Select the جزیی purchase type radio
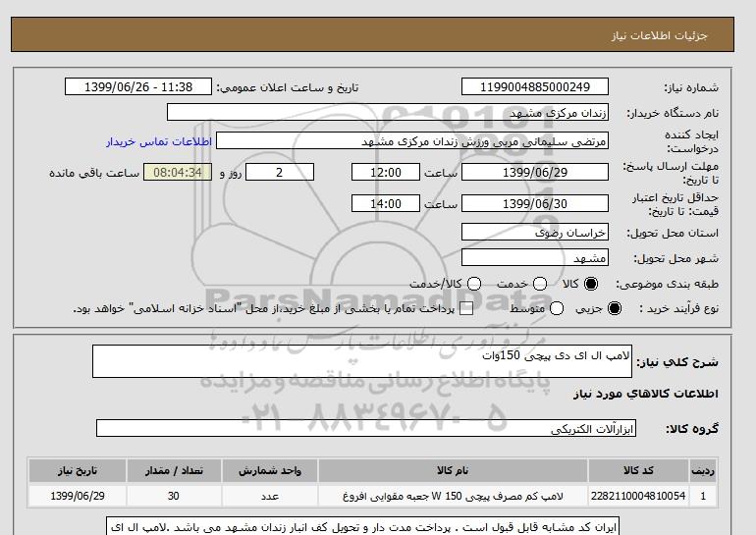 615,308
